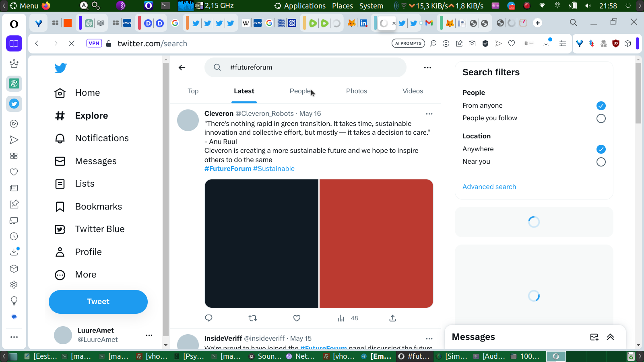Viewport: 644px width, 362px height.
Task: Open Cleveron profile name link
Action: point(219,114)
